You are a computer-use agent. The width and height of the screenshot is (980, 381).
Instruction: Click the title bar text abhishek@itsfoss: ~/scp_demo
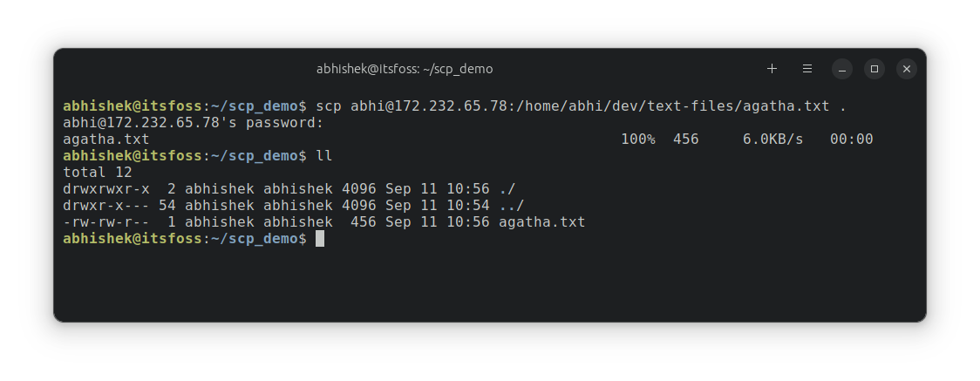[405, 68]
